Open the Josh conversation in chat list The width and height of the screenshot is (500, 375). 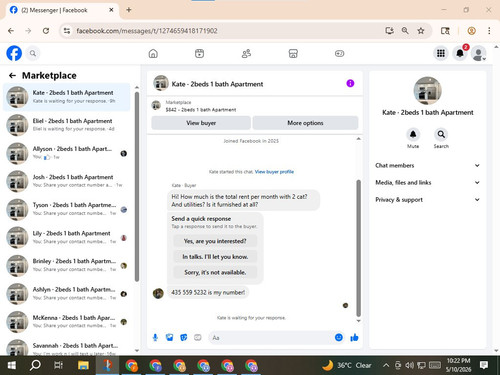tap(67, 181)
